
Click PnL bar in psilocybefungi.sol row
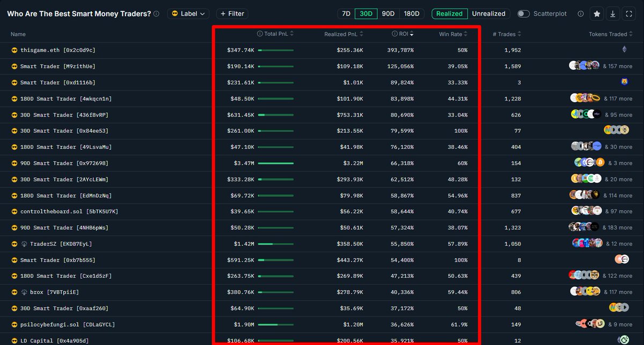tap(276, 324)
